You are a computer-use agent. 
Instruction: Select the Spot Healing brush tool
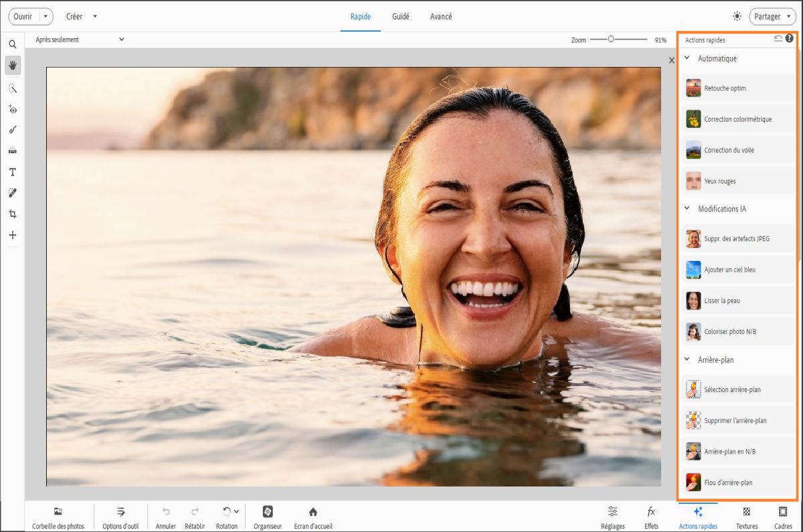click(12, 193)
